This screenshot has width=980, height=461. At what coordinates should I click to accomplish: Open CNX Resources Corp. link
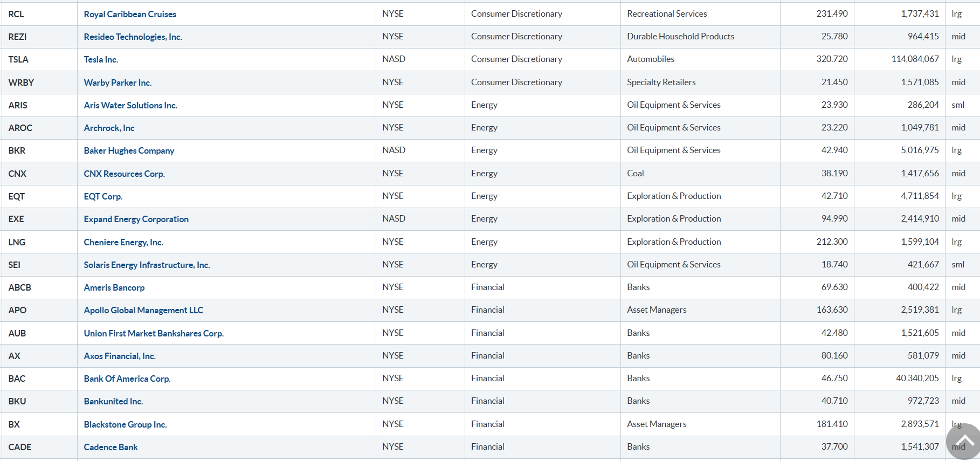tap(125, 174)
